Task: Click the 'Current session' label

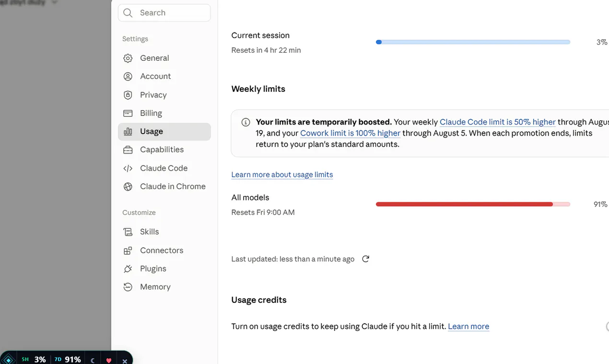Action: click(260, 35)
